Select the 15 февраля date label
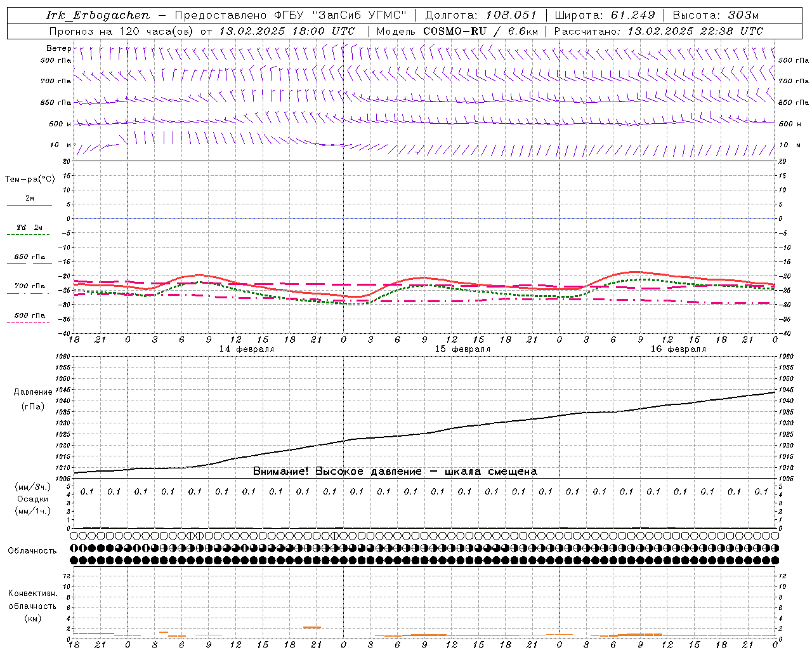Image resolution: width=812 pixels, height=650 pixels. point(462,349)
